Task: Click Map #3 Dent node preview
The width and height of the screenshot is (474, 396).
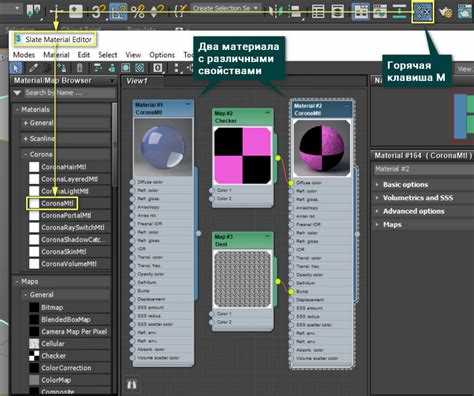Action: click(x=242, y=279)
